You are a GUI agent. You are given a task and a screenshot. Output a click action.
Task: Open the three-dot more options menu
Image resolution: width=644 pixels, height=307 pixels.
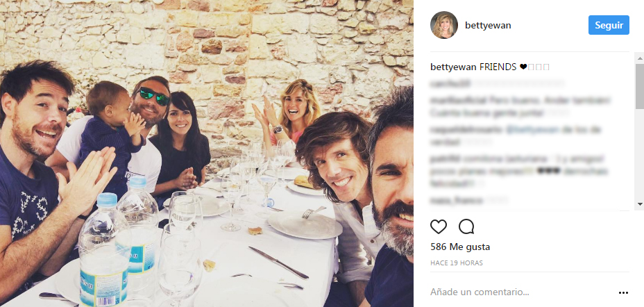[x=623, y=292]
